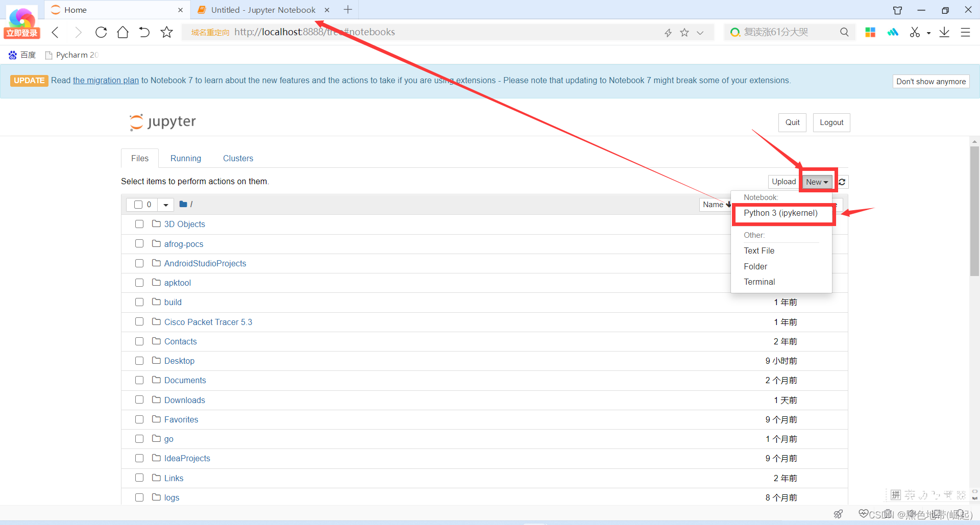This screenshot has width=980, height=525.
Task: Refresh the notebook list icon
Action: [842, 182]
